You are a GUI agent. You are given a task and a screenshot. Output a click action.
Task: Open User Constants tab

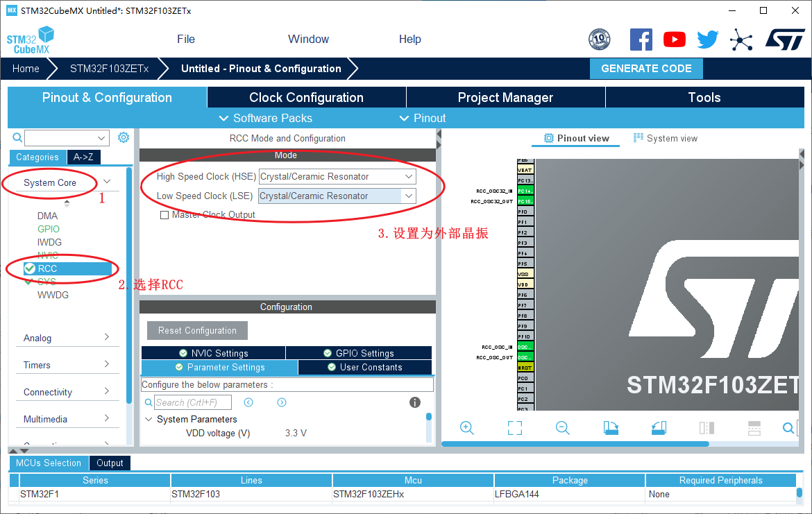coord(365,367)
